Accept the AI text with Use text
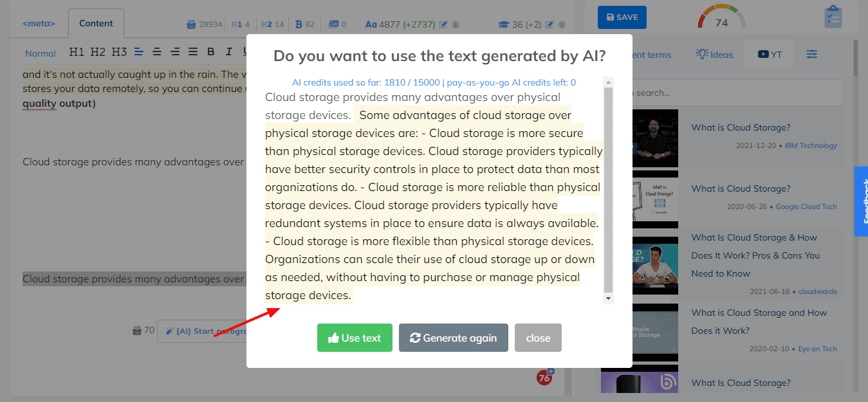The width and height of the screenshot is (868, 402). (355, 338)
